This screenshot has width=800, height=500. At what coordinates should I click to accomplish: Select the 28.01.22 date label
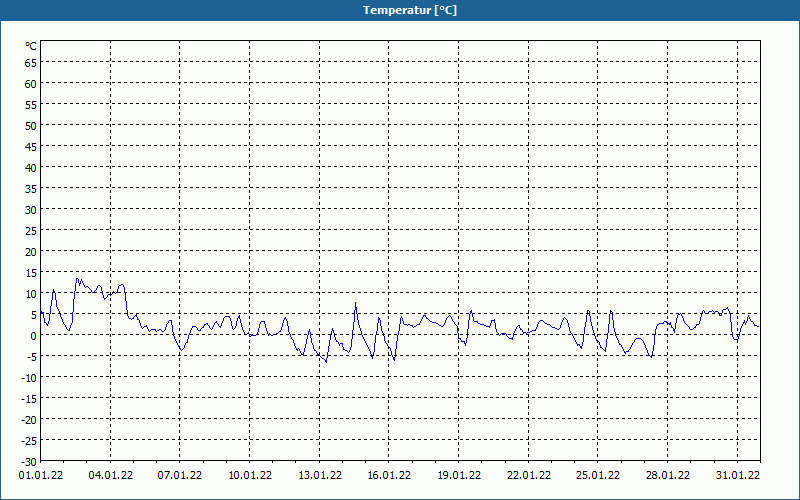pos(667,475)
